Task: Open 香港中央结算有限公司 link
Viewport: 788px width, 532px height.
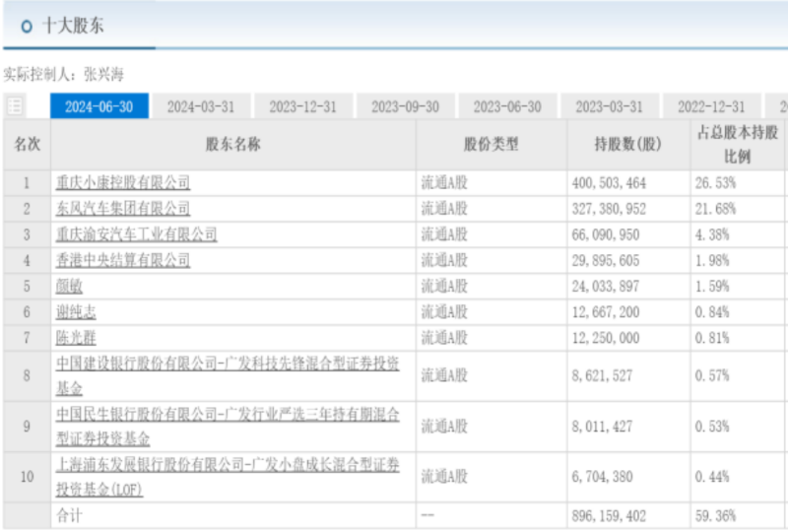Action: coord(123,260)
